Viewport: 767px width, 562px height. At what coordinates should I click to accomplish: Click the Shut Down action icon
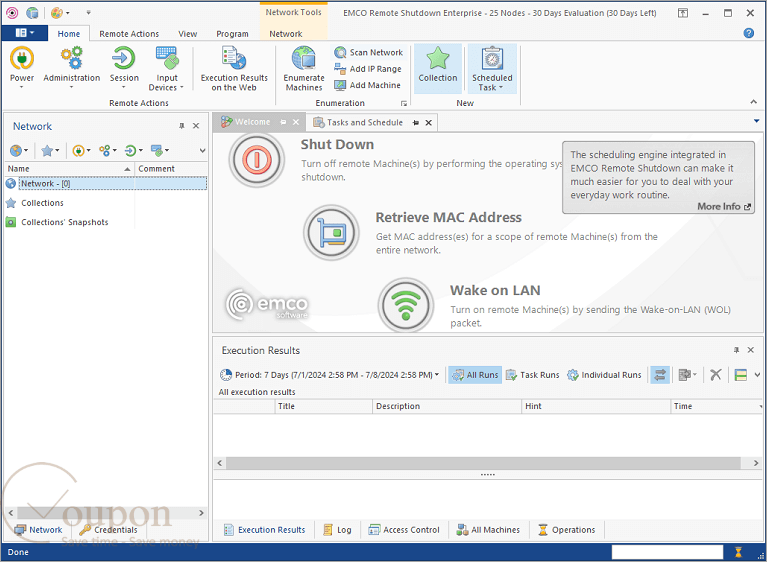pyautogui.click(x=256, y=159)
